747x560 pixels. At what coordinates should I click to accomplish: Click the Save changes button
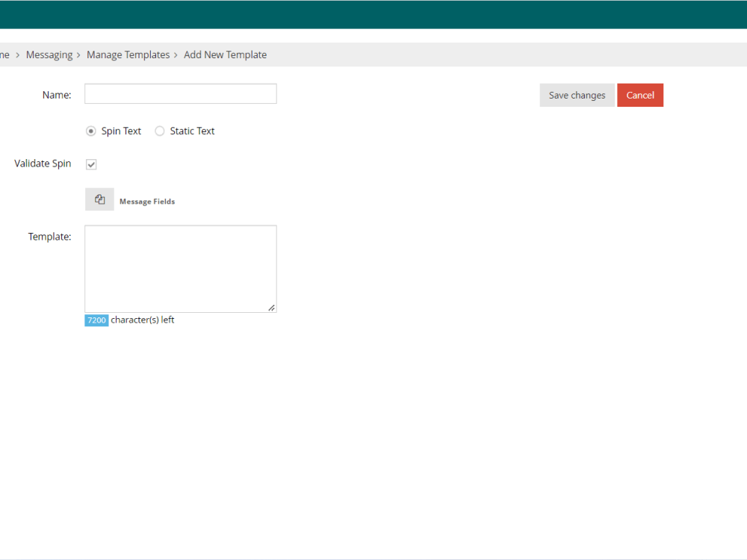click(x=577, y=95)
